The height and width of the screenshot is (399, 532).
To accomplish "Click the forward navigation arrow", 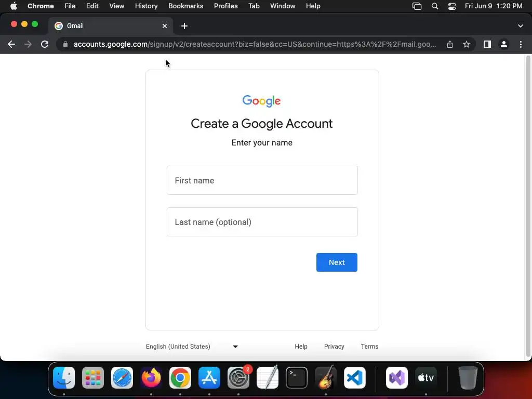I will (x=28, y=44).
